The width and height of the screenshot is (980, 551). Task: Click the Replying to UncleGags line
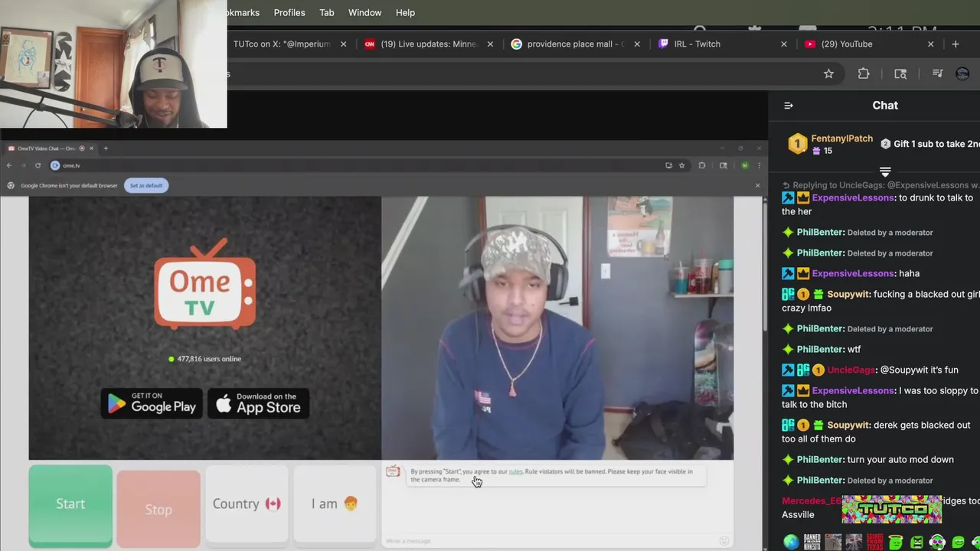tap(880, 185)
